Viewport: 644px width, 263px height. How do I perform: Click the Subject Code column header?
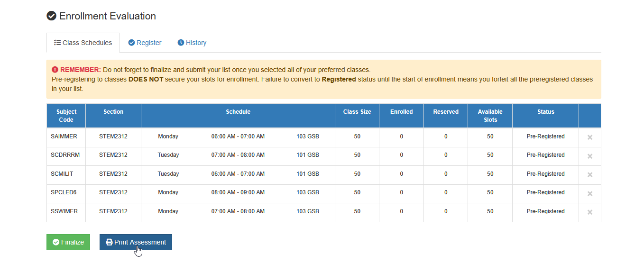click(66, 116)
